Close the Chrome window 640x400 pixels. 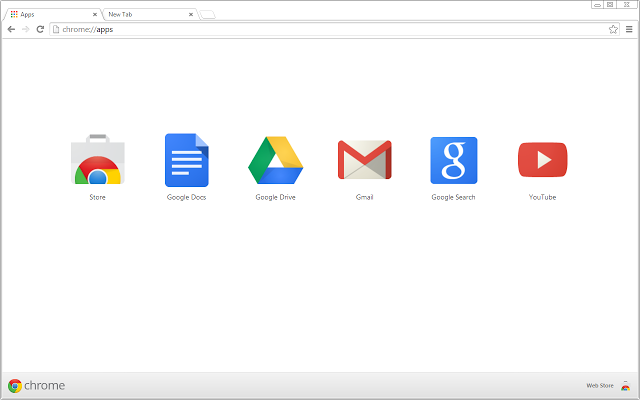tap(627, 5)
